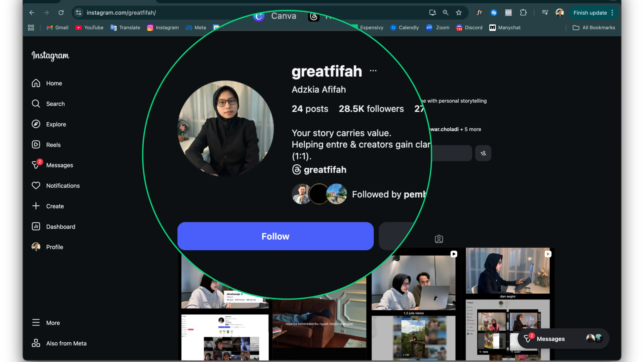Switch to the tagged posts tab icon
This screenshot has width=644, height=362.
pos(439,239)
